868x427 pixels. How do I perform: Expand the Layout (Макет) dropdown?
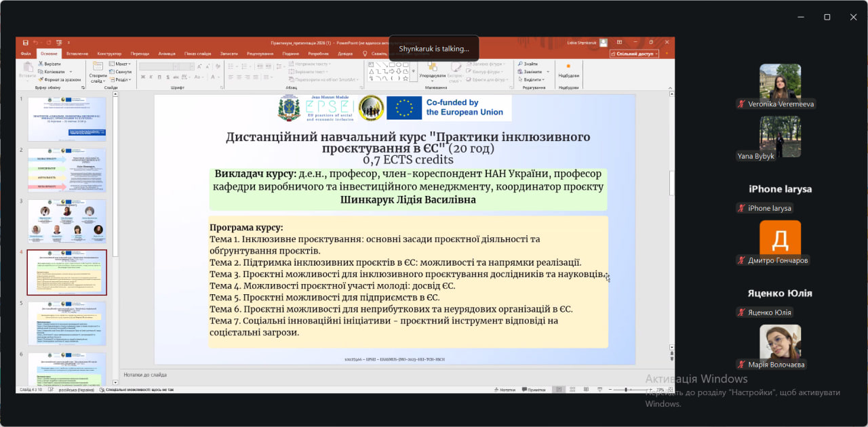click(x=121, y=64)
